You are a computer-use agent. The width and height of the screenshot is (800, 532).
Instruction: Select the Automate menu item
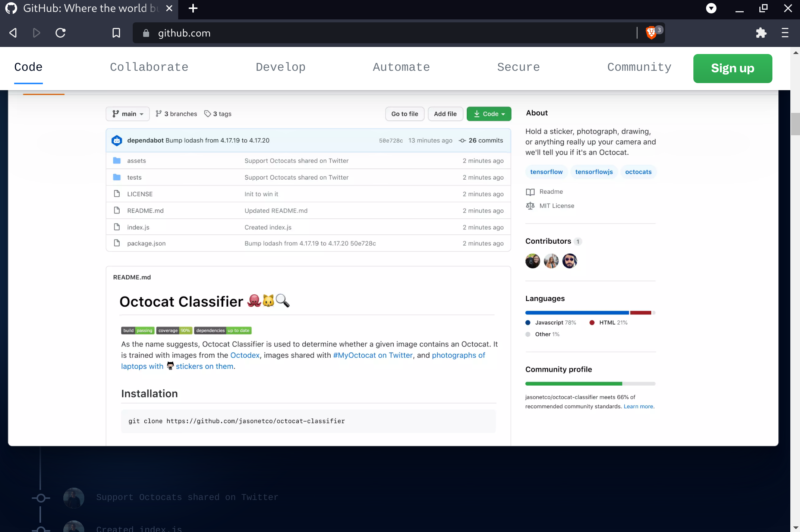click(x=401, y=67)
